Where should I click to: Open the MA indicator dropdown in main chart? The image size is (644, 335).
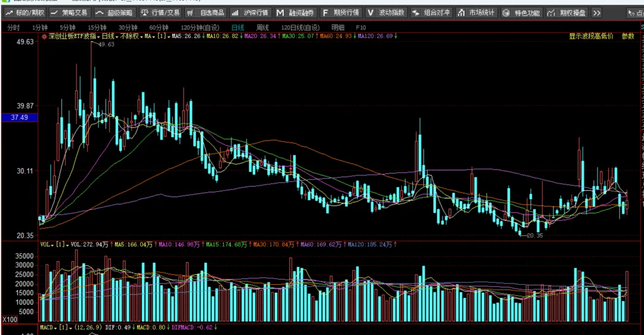click(150, 36)
